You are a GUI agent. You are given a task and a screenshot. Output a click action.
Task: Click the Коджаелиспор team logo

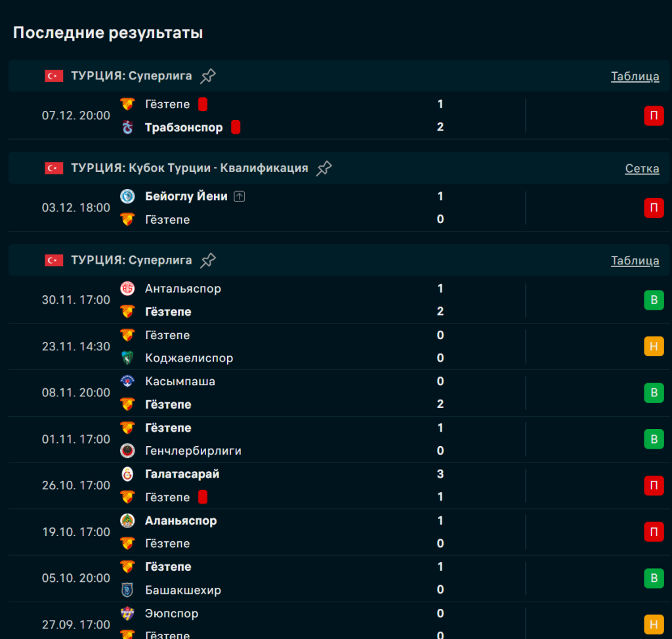pyautogui.click(x=127, y=358)
